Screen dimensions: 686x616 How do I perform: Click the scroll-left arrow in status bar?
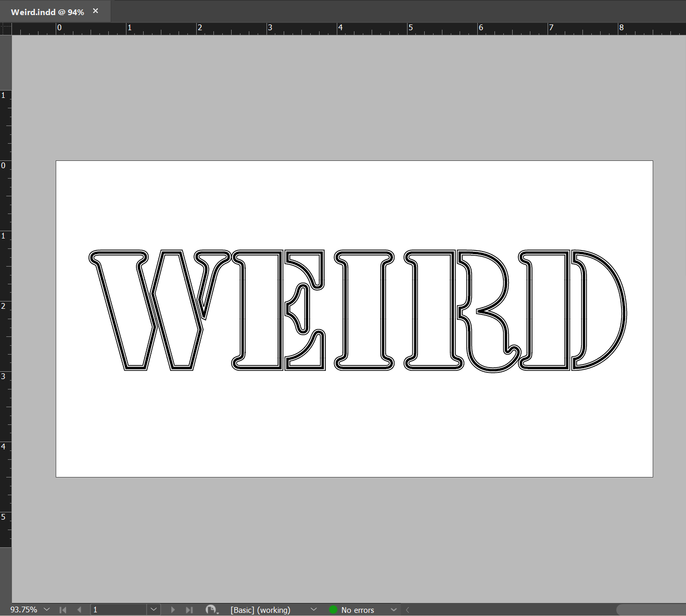(x=408, y=610)
